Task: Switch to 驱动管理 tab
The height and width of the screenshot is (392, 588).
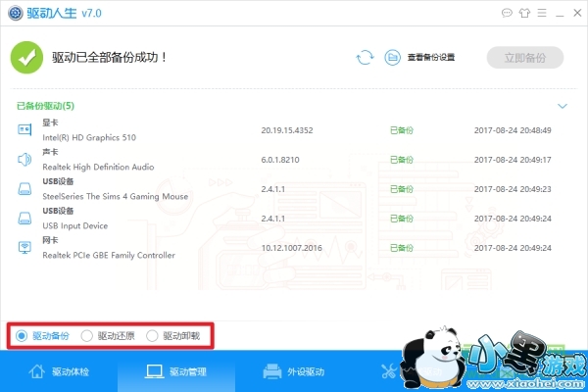Action: [176, 371]
